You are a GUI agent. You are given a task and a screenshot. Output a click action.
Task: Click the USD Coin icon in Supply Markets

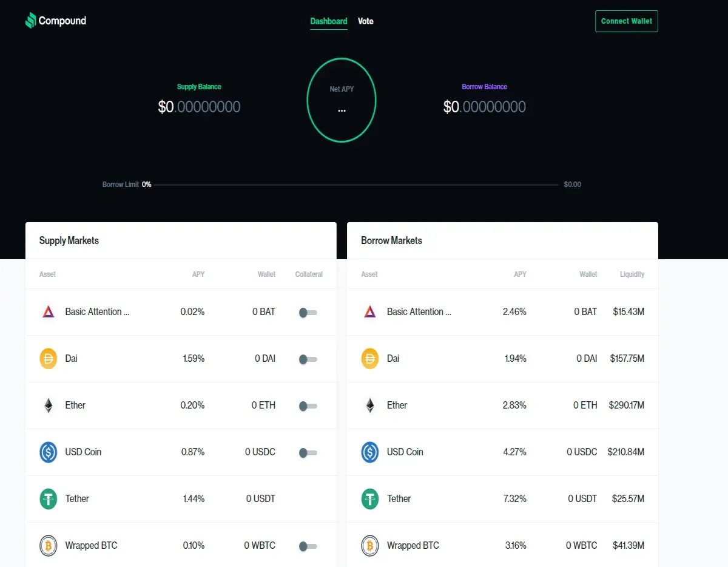(48, 452)
